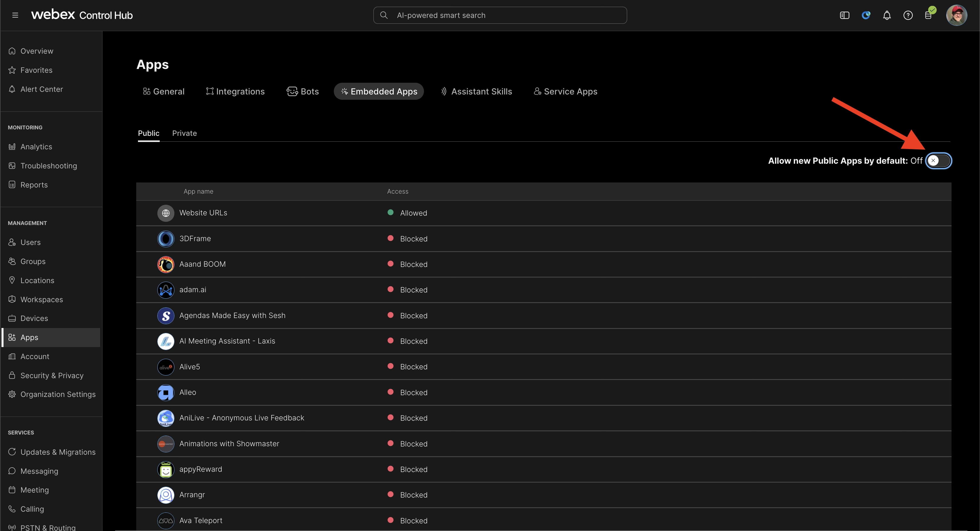Click the Showmaster app icon
The image size is (980, 531).
click(x=166, y=444)
